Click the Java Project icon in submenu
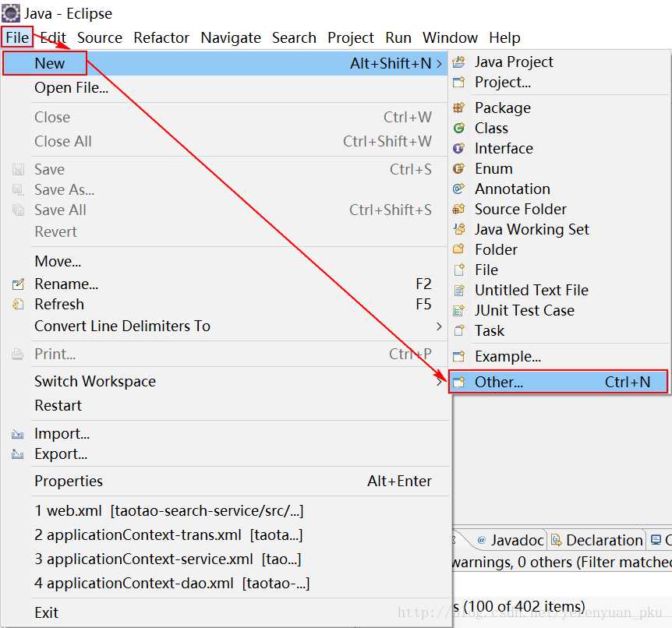The image size is (672, 628). click(458, 62)
